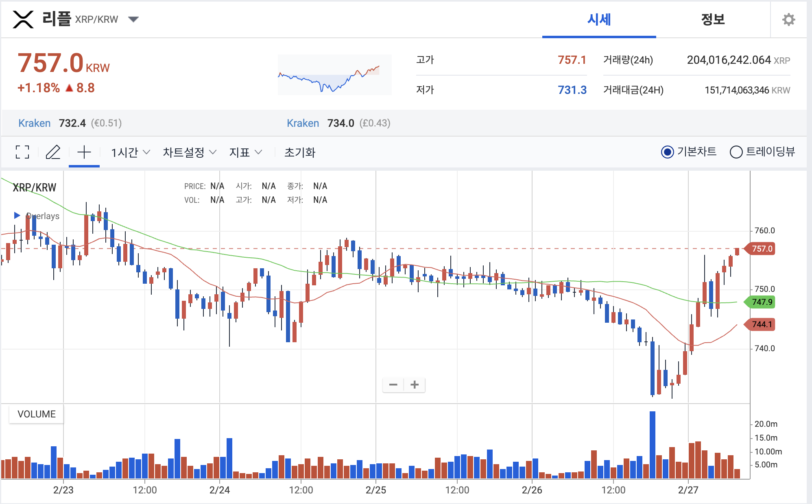Expand the 차트설정 dropdown

[189, 152]
